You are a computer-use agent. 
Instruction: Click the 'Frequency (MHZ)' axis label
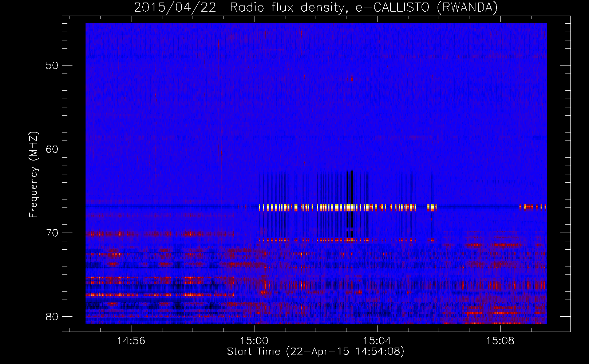coord(33,175)
